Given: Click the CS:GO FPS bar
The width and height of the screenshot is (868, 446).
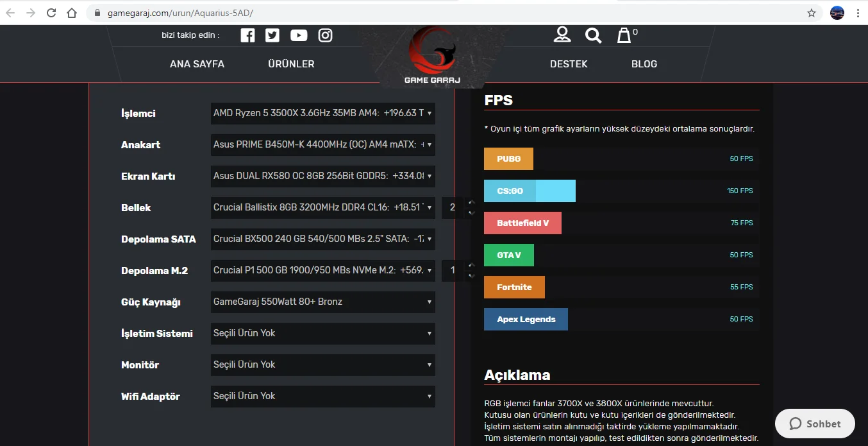Looking at the screenshot, I should 530,191.
